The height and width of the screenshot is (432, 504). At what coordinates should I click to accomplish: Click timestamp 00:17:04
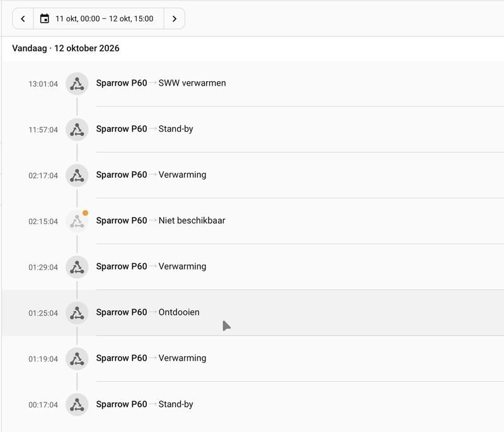[43, 405]
